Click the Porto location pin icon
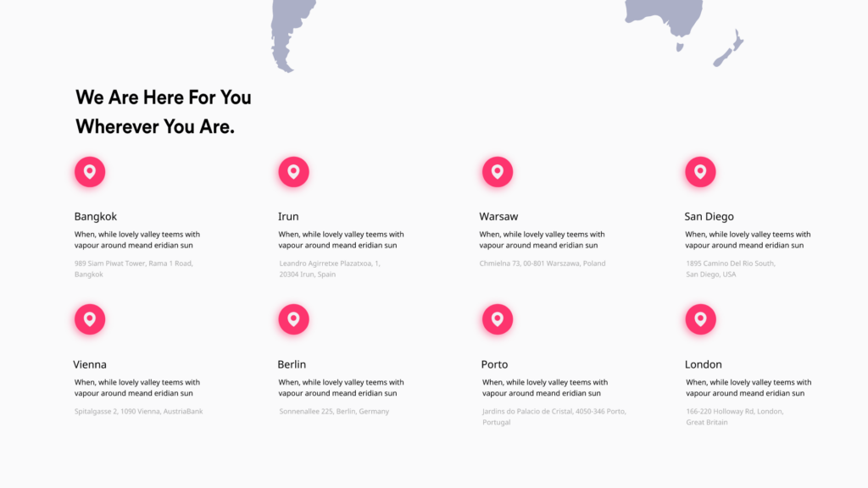Screen dimensions: 868x488 498,319
